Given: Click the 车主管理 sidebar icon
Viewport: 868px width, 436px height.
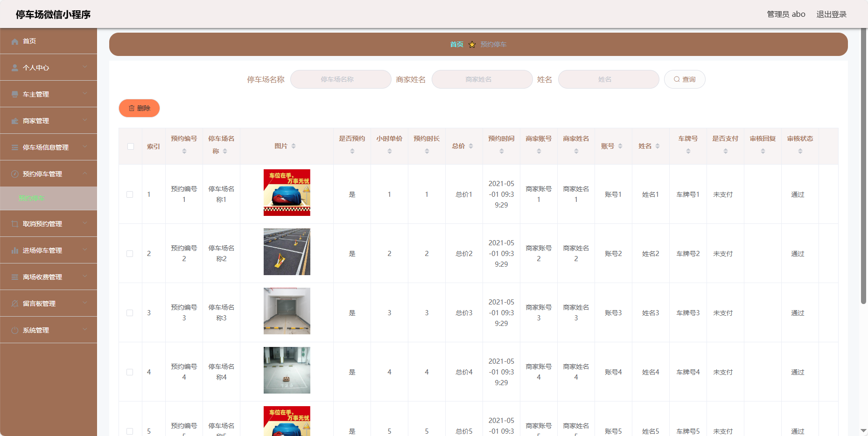Looking at the screenshot, I should pos(15,95).
